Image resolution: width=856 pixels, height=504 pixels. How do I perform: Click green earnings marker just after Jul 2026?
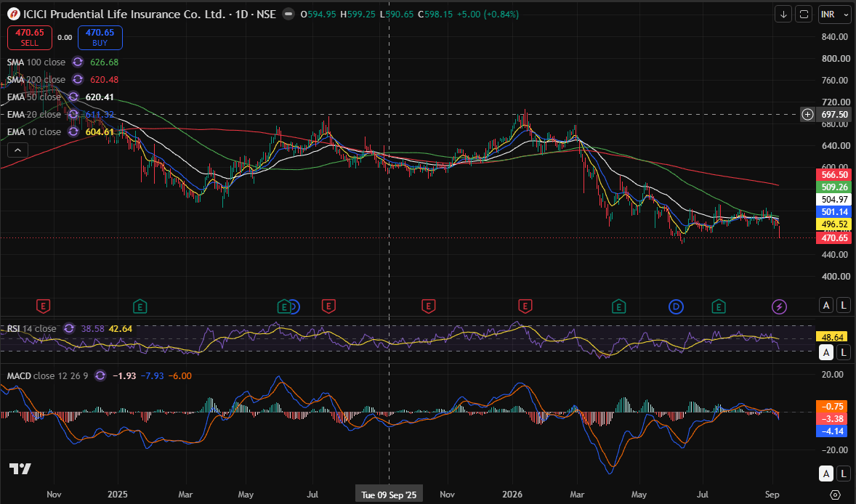(719, 306)
